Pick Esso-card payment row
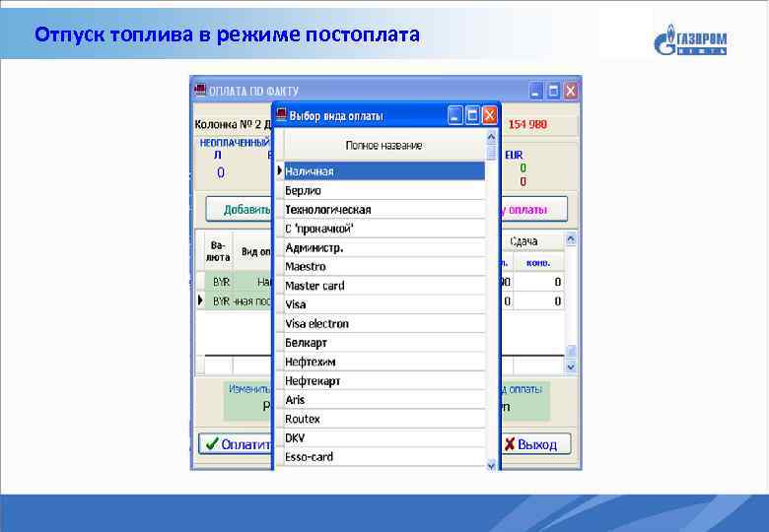Viewport: 769px width, 532px height. point(384,457)
